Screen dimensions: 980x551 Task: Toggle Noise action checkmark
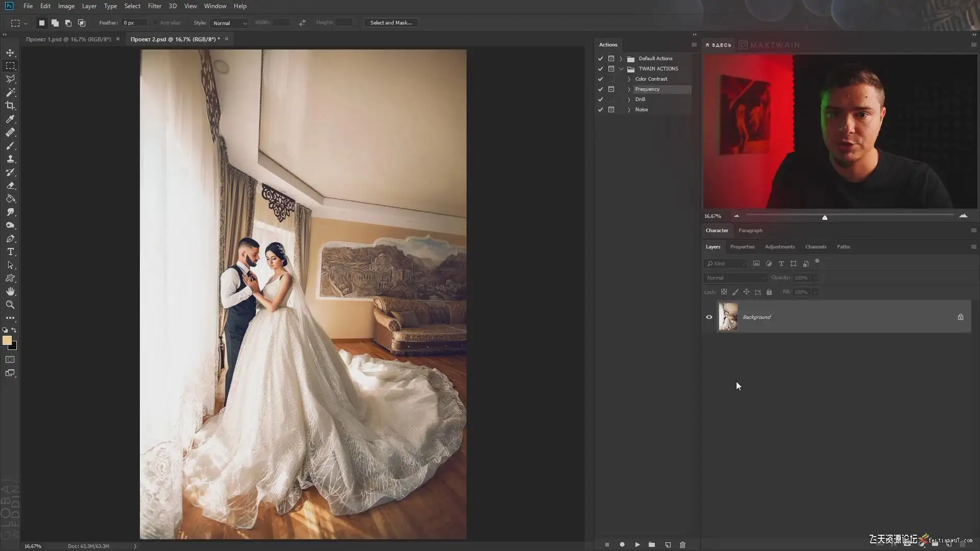pos(600,110)
